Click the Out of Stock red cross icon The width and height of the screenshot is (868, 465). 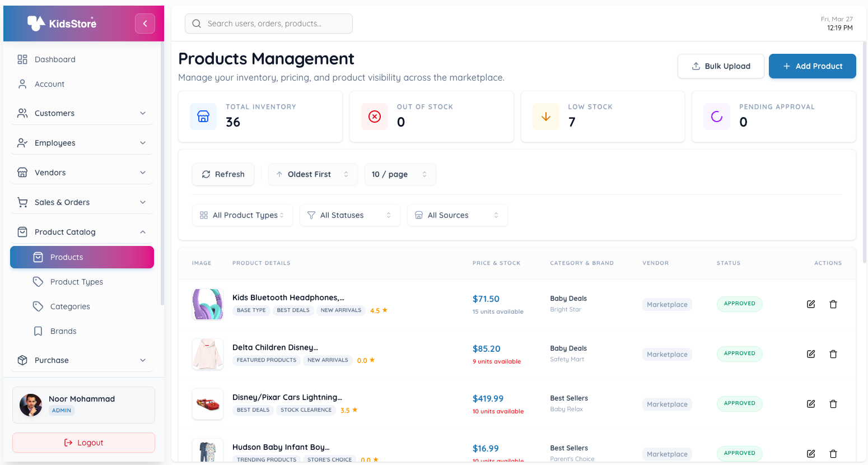point(374,116)
